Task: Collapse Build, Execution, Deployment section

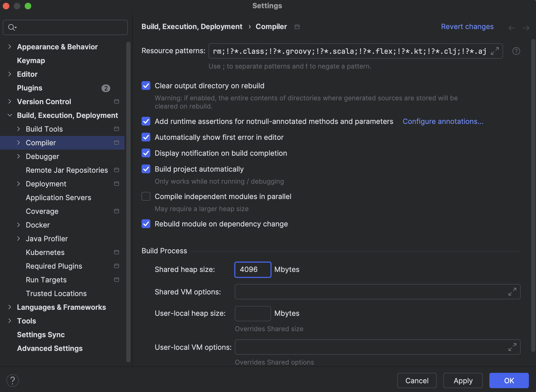Action: (10, 115)
